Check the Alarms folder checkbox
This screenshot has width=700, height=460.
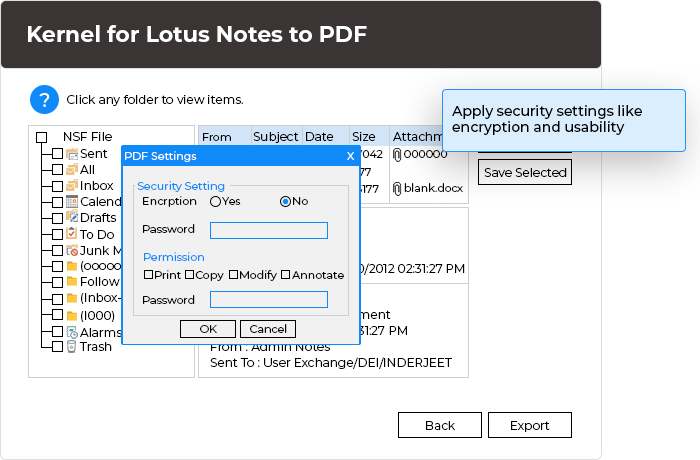coord(57,331)
